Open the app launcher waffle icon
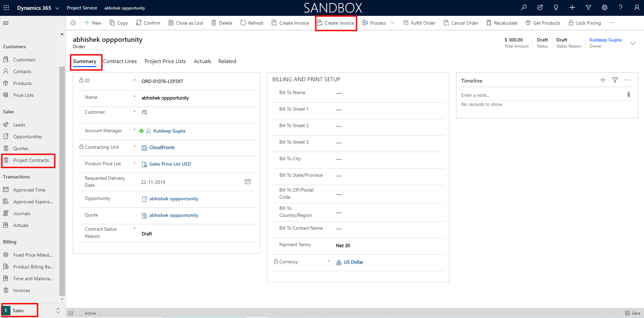 coord(6,8)
